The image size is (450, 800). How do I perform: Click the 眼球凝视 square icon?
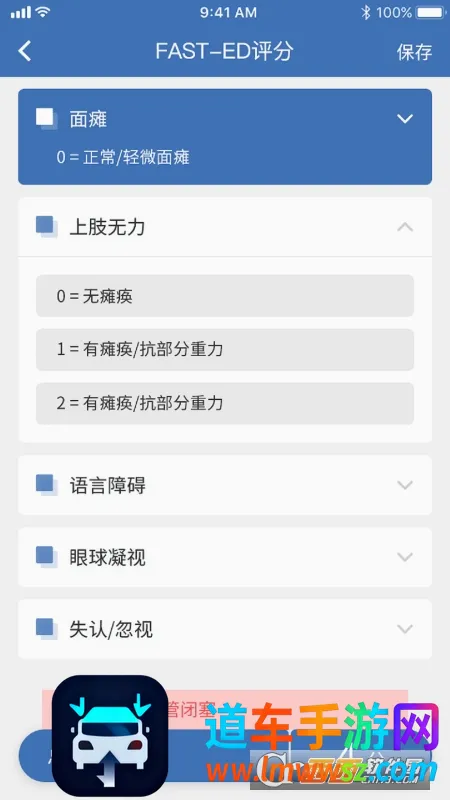(46, 557)
